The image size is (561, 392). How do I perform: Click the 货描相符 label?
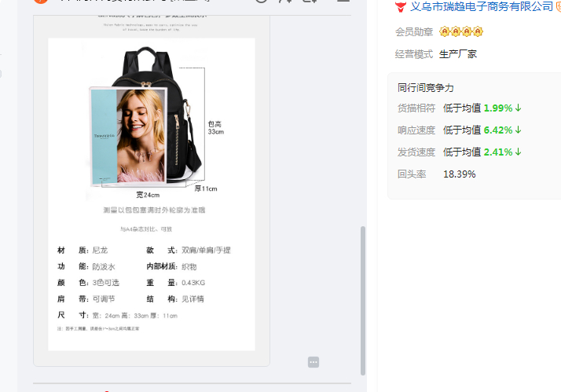(416, 108)
